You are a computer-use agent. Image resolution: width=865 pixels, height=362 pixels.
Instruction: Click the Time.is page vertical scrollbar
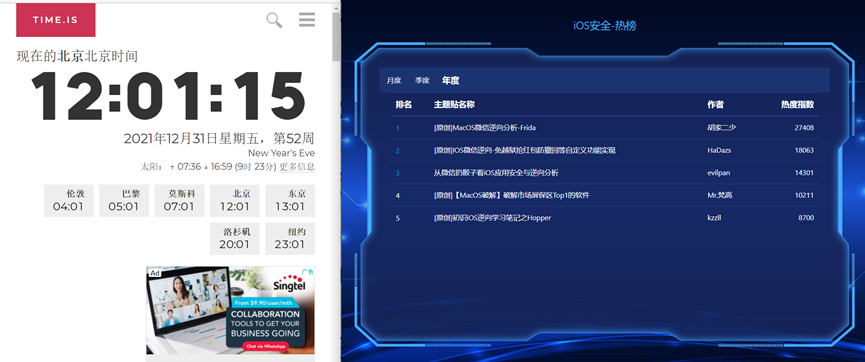click(337, 36)
